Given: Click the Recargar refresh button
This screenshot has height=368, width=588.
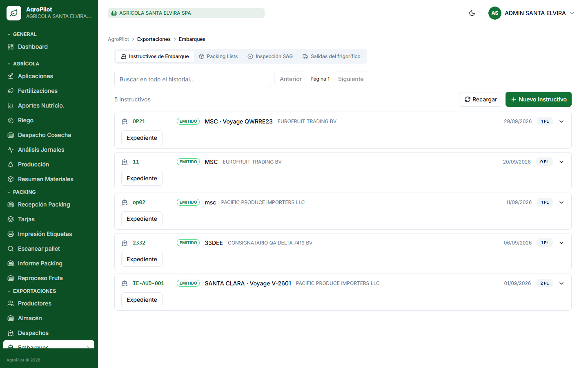Looking at the screenshot, I should pos(481,99).
